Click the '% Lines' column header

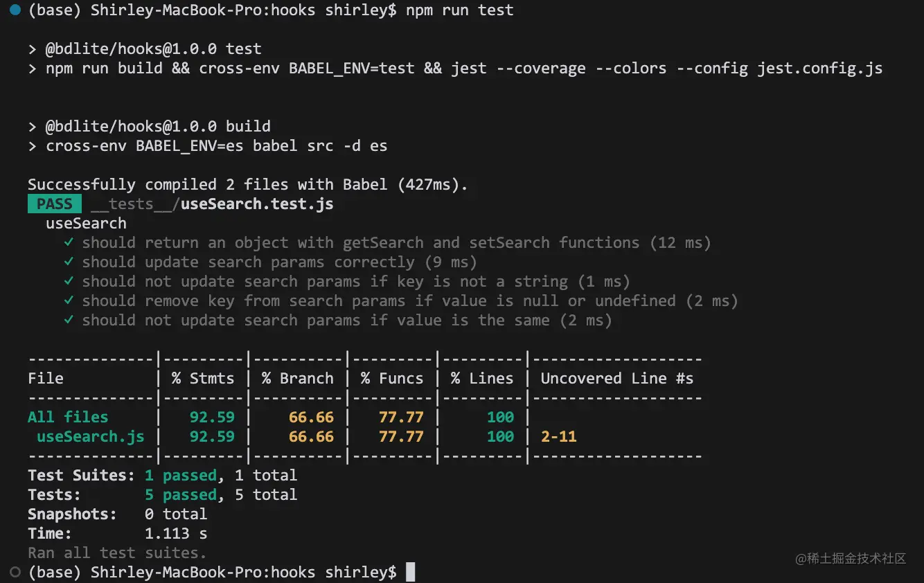pos(482,378)
